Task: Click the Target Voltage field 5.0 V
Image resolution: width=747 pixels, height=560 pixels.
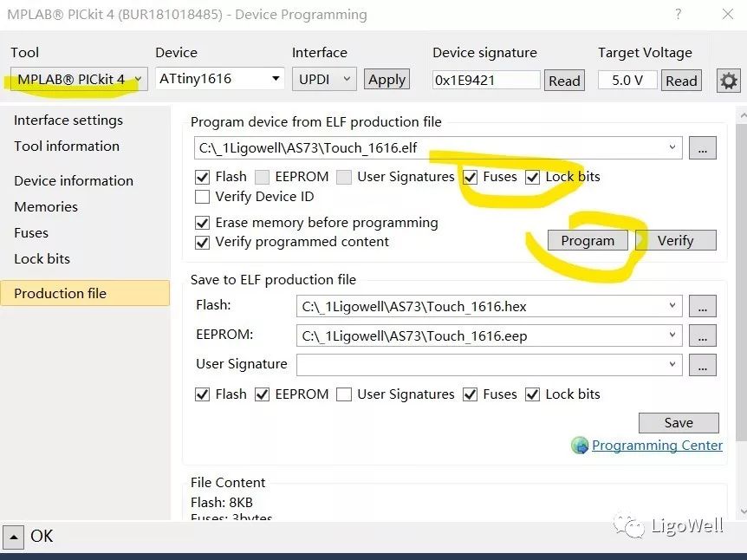Action: tap(627, 80)
